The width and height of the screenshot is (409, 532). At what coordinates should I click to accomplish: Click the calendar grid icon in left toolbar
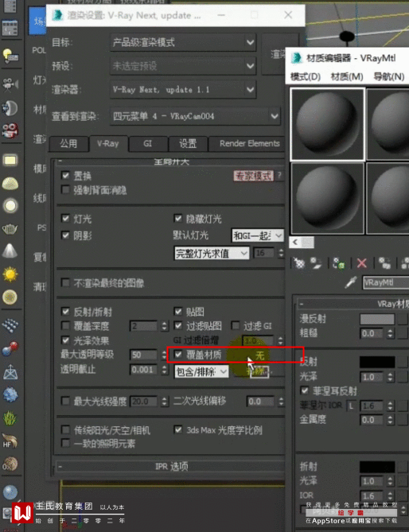pyautogui.click(x=10, y=28)
